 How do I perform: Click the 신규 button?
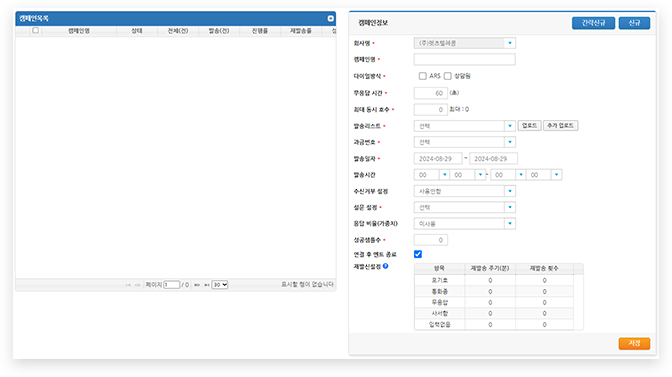pyautogui.click(x=634, y=23)
